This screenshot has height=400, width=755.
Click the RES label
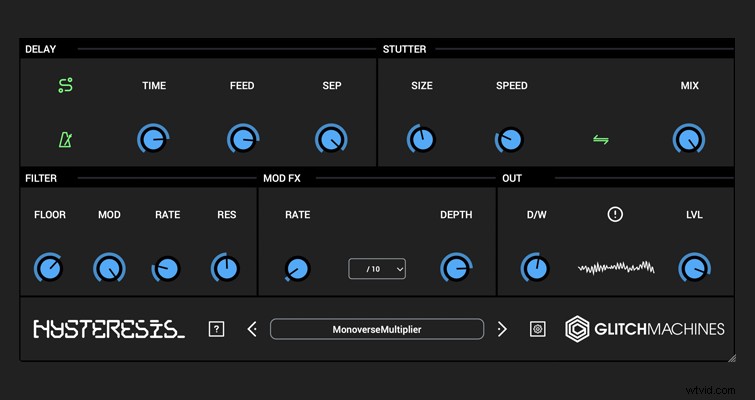pos(227,215)
